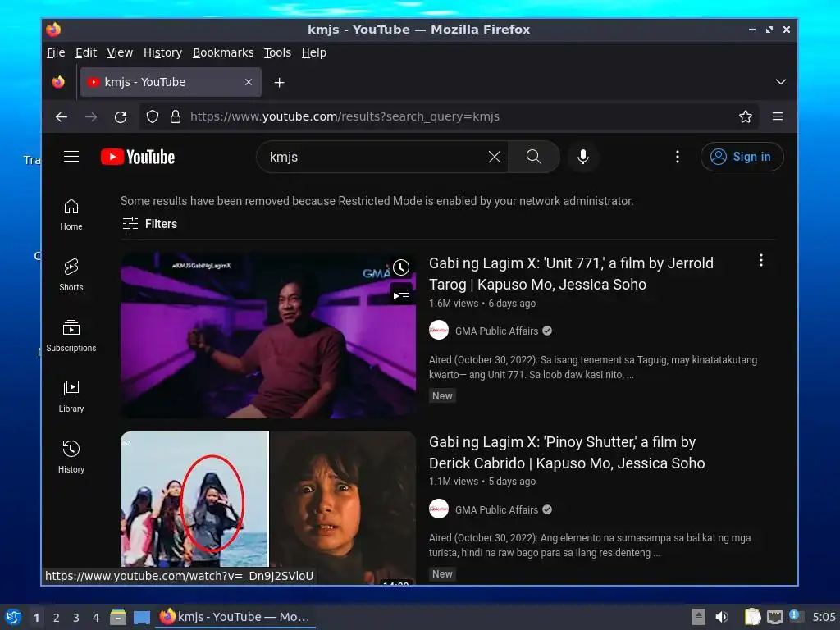Select the kmjs - YouTube tab

171,82
